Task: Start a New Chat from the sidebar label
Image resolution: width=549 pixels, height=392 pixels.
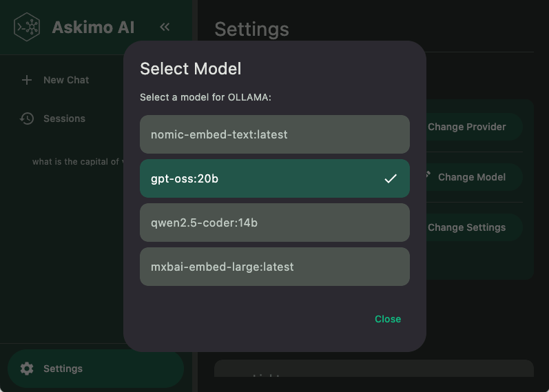Action: (x=66, y=80)
